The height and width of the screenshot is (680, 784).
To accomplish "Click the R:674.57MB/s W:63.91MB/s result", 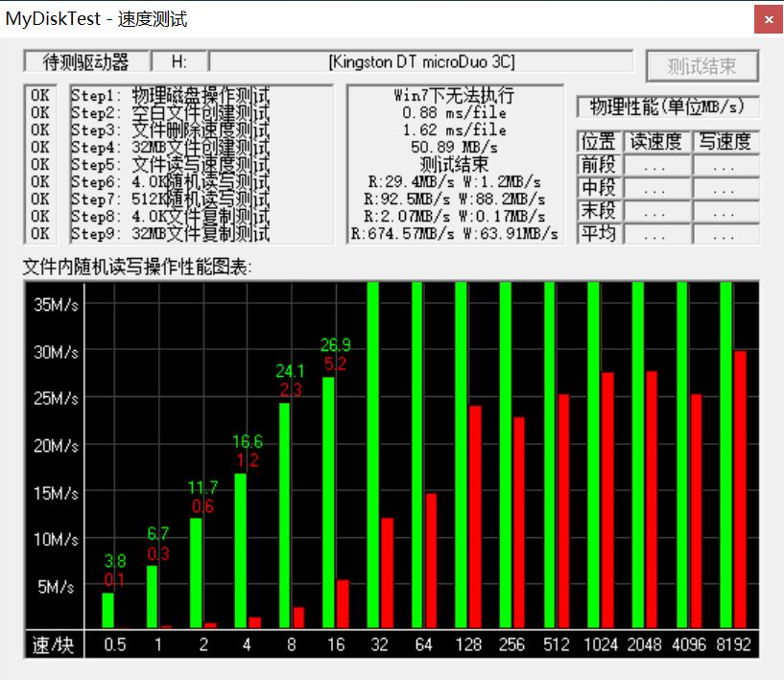I will point(454,234).
